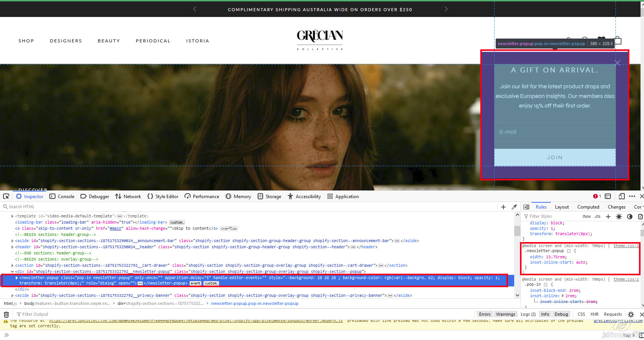This screenshot has height=340, width=644.
Task: Clear the web console output
Action: pos(6,315)
